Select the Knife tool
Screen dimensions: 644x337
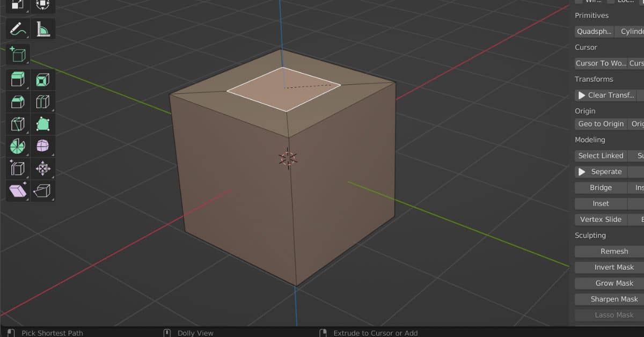click(18, 124)
